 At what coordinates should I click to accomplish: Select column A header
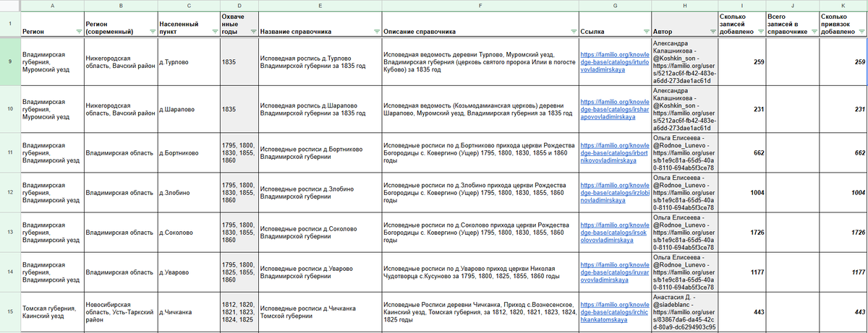(x=51, y=5)
